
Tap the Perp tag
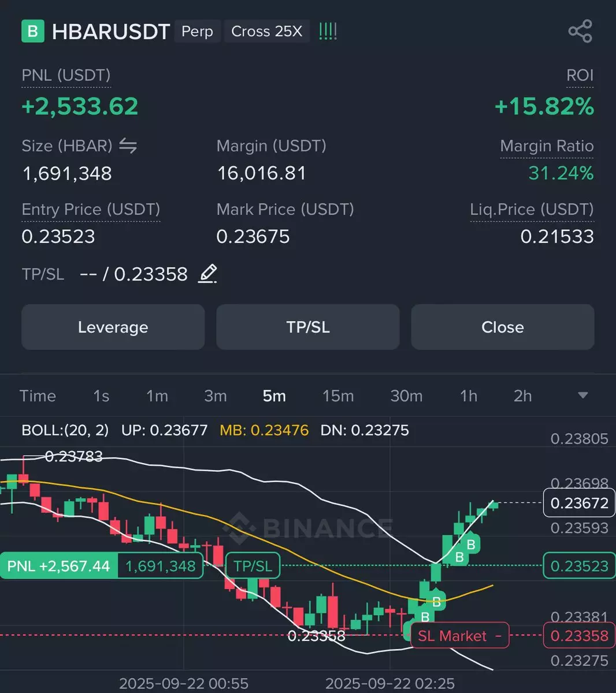198,31
